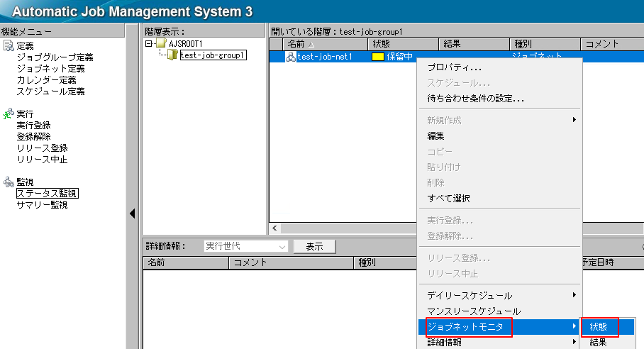
Task: Expand the 新規作成 submenu arrow
Action: point(574,119)
